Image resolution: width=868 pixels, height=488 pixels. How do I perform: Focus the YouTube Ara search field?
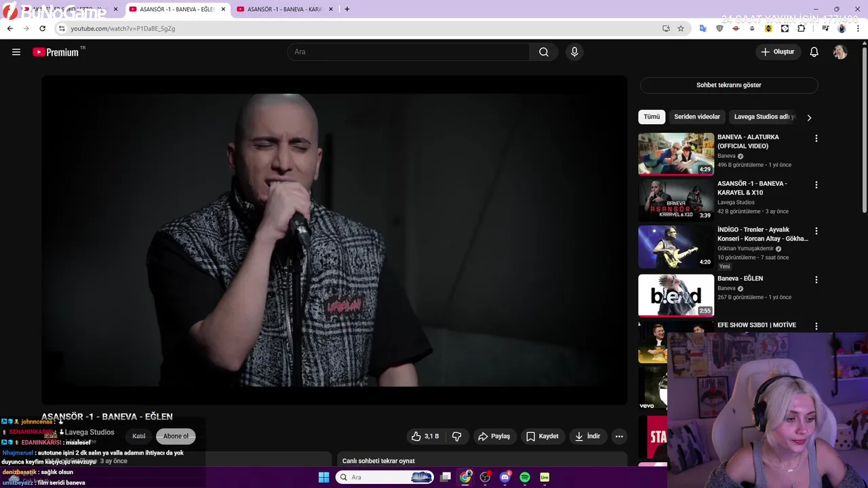tap(408, 52)
